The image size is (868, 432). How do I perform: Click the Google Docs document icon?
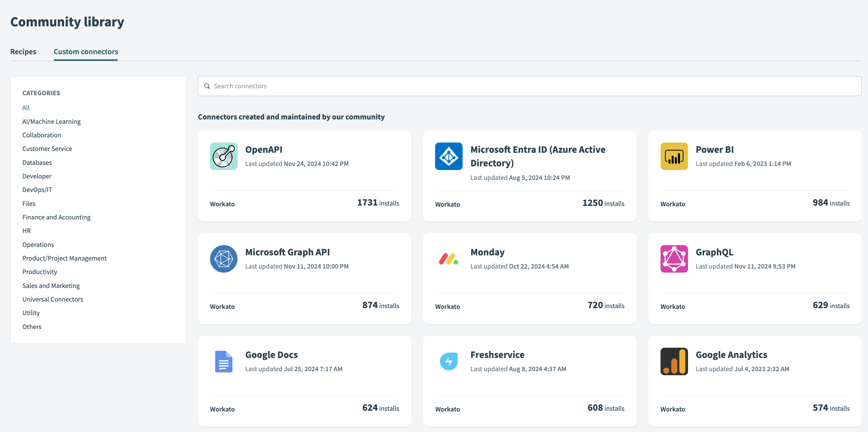224,361
